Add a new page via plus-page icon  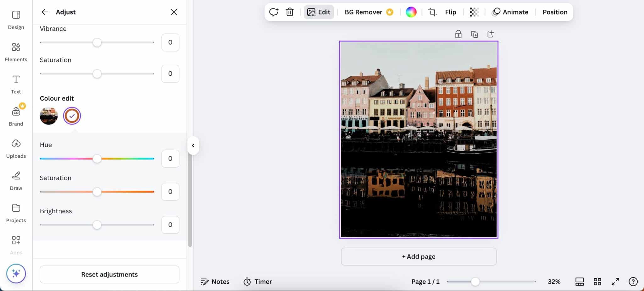(491, 34)
